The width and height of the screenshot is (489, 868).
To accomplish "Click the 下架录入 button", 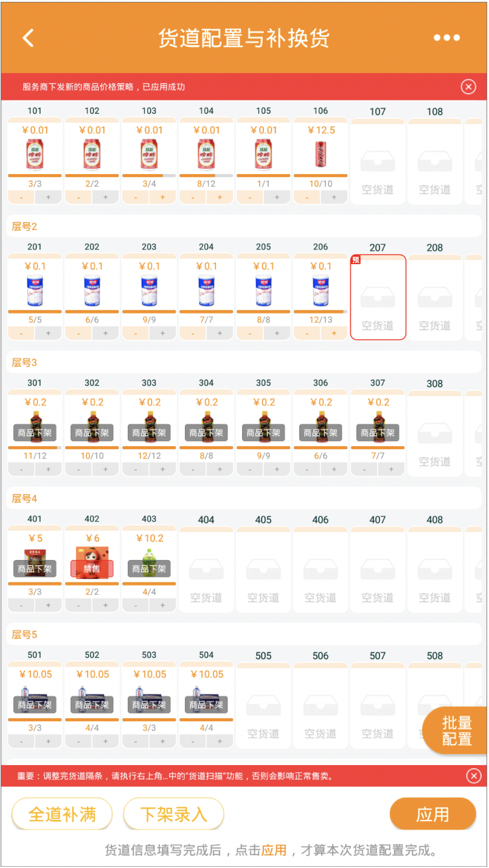I will (x=174, y=814).
